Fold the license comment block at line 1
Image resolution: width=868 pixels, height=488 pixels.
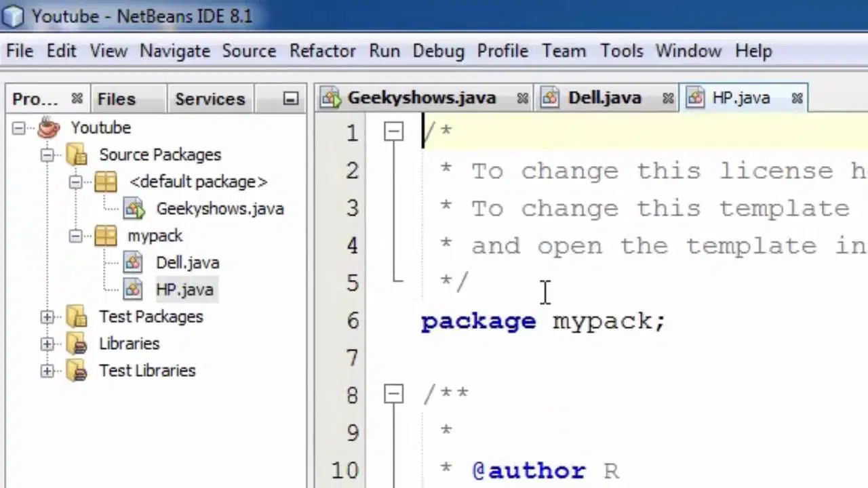[x=393, y=131]
